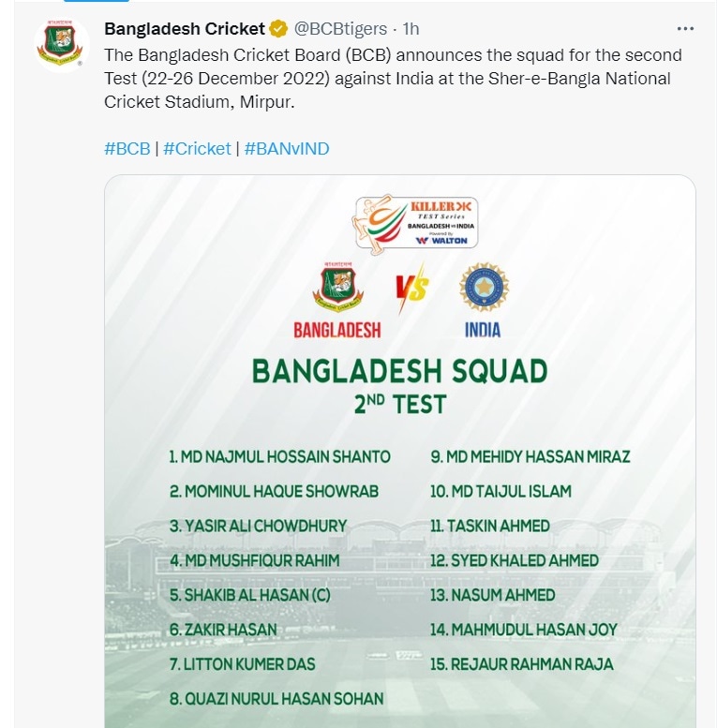Image resolution: width=717 pixels, height=728 pixels.
Task: Click the blue INDIA team label
Action: coord(483,331)
